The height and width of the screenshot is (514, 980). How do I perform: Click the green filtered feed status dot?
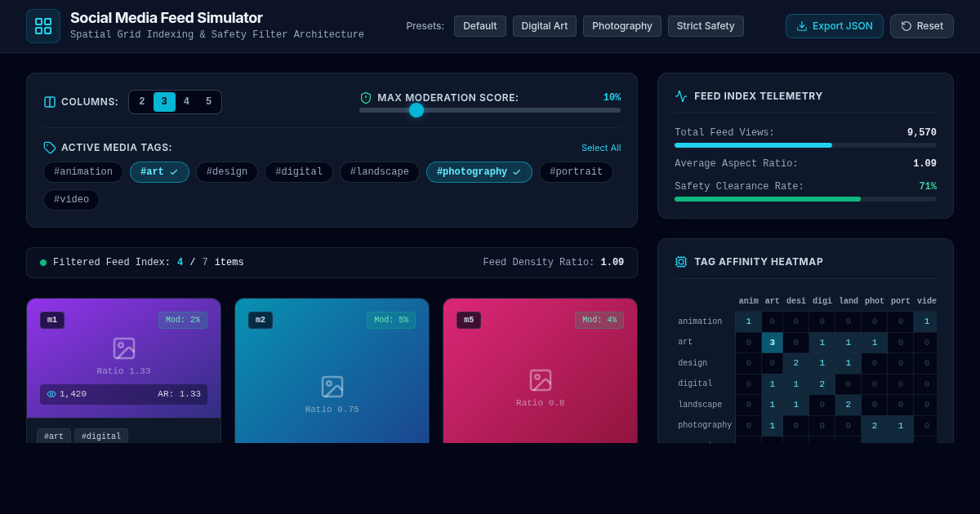click(x=43, y=263)
